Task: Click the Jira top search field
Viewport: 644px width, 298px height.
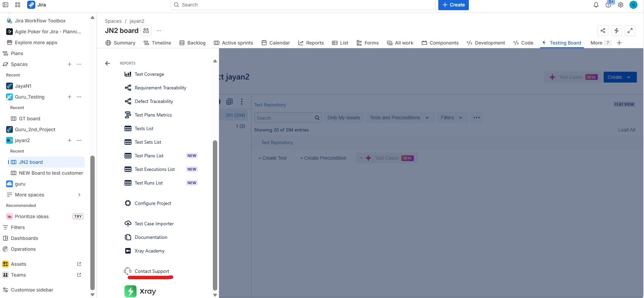Action: tap(303, 5)
